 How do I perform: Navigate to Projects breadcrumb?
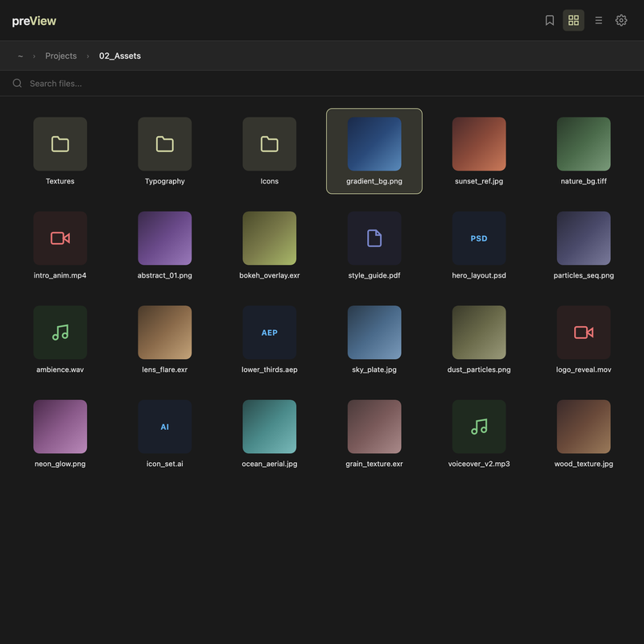[61, 56]
